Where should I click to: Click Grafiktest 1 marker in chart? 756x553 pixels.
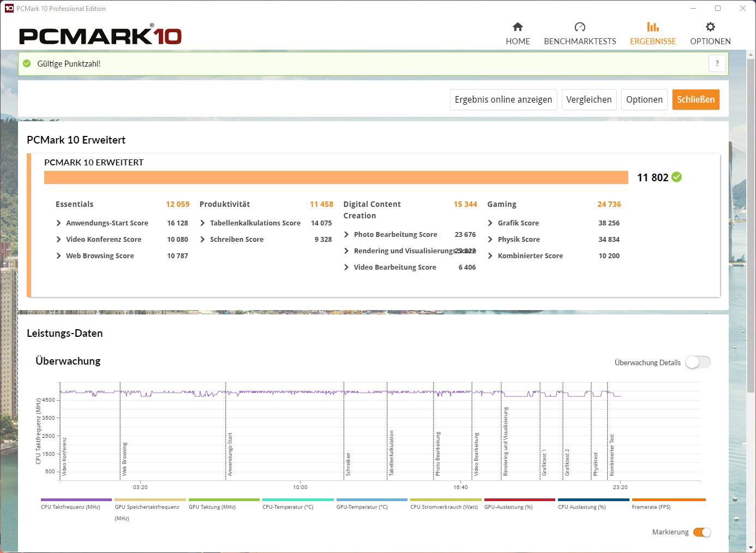pyautogui.click(x=544, y=462)
